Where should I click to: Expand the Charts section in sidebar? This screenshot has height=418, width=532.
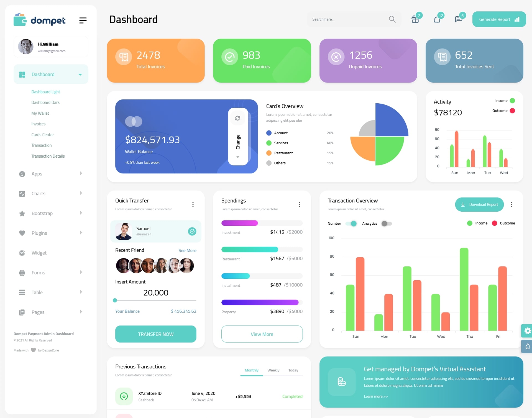pos(49,193)
